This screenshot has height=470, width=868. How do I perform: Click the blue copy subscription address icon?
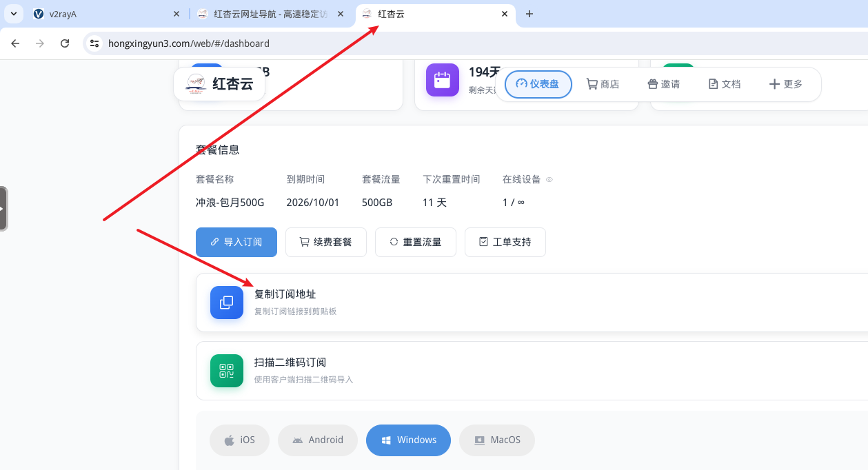coord(226,303)
